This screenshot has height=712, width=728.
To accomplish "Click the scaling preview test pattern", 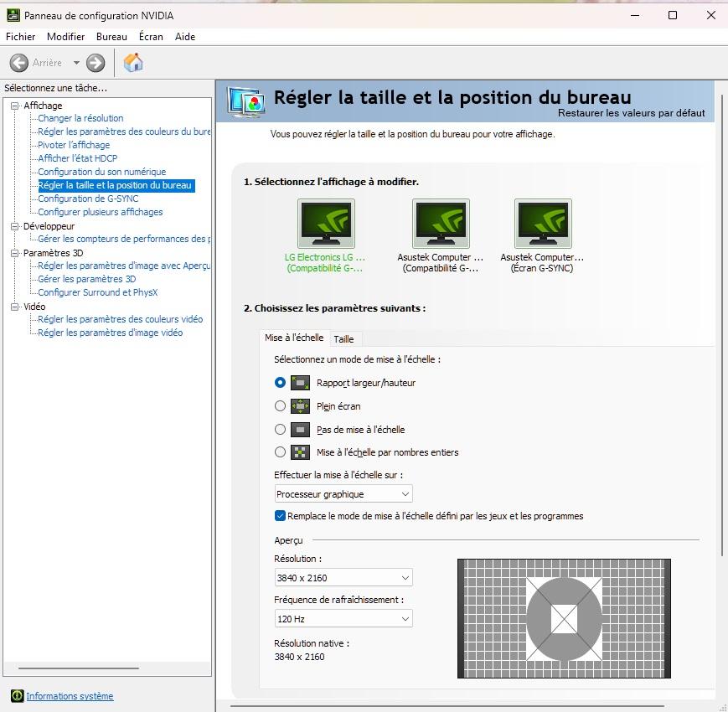I will (x=564, y=618).
